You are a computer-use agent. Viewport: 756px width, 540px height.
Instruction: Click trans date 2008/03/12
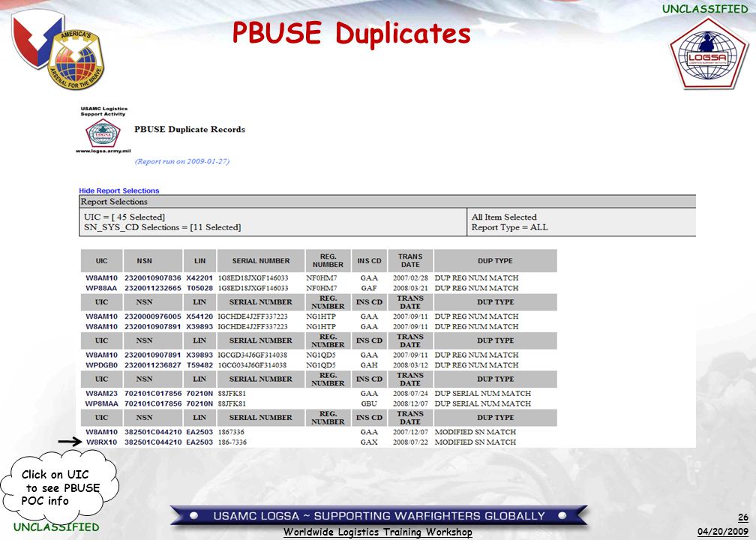pyautogui.click(x=410, y=365)
